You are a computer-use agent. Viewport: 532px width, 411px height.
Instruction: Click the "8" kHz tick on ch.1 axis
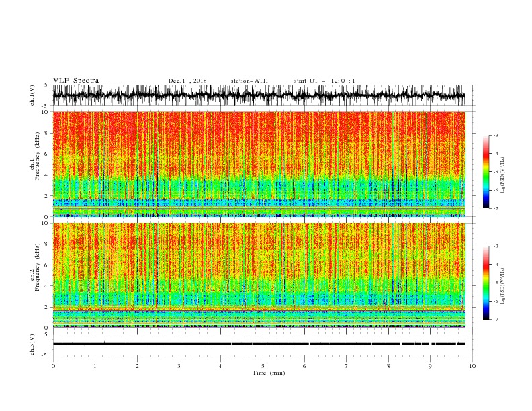46,133
